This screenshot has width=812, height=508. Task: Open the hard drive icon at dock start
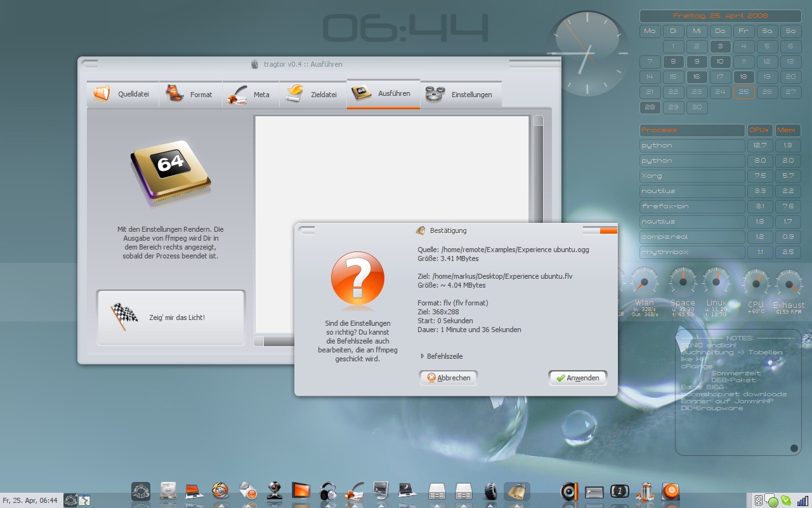click(x=168, y=491)
